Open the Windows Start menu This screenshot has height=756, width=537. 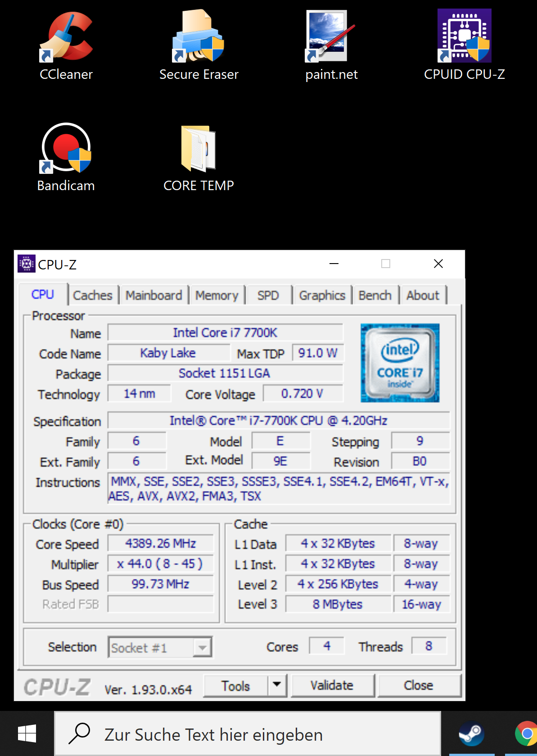(x=27, y=734)
